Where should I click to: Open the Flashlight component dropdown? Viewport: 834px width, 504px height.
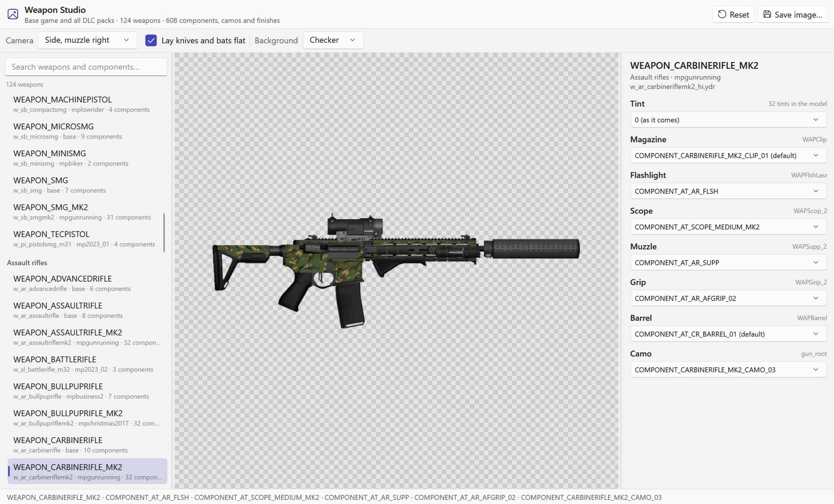click(x=728, y=191)
